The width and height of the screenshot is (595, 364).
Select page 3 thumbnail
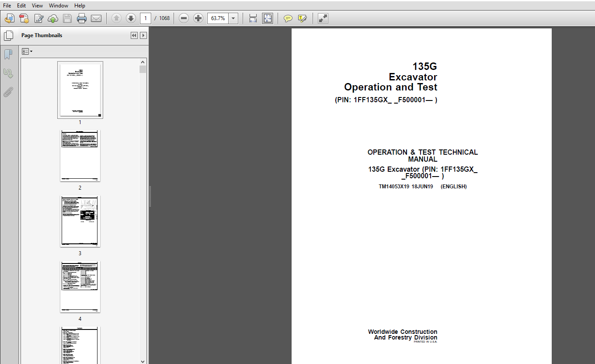pos(80,221)
